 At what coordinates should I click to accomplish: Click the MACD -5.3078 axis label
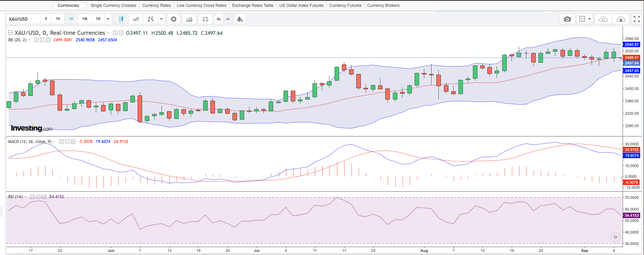tap(632, 182)
